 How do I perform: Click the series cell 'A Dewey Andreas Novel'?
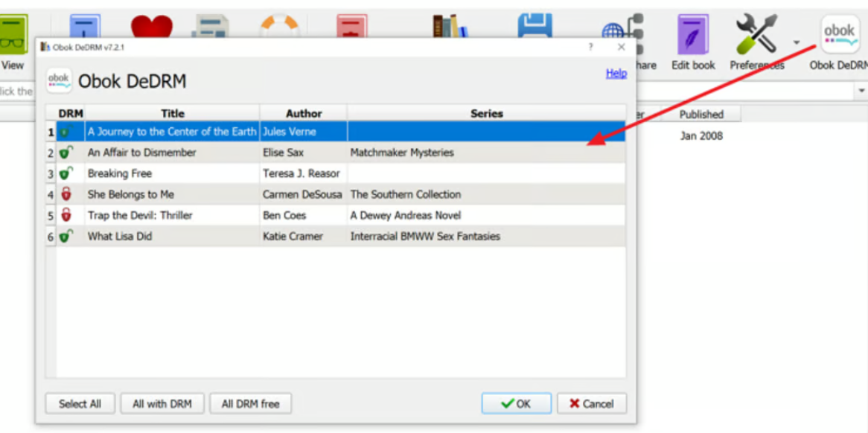tap(487, 216)
